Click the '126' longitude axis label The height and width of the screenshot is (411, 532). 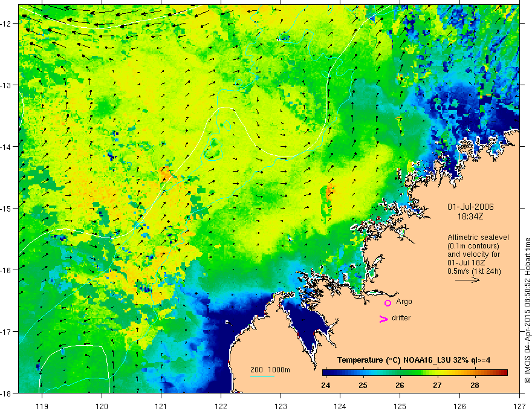click(x=459, y=406)
